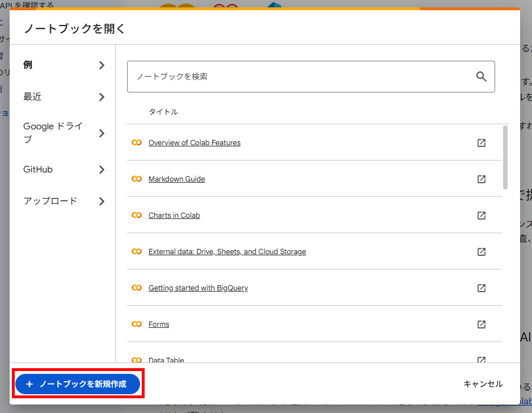Click Colab logo beside Charts in Colab
The image size is (532, 413).
pos(136,215)
